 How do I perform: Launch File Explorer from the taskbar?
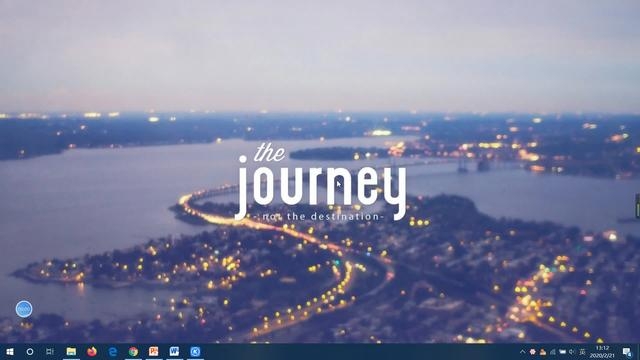[71, 351]
